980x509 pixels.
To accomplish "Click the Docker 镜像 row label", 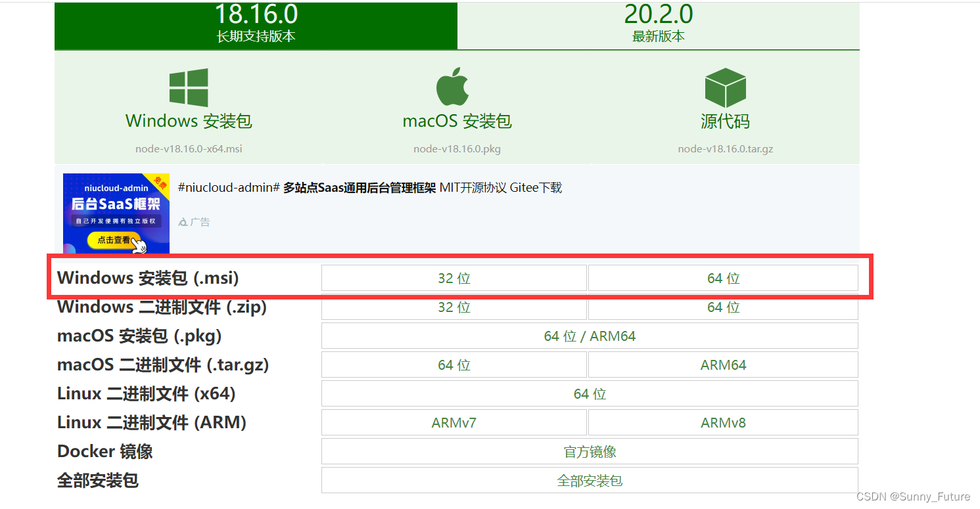I will (105, 452).
